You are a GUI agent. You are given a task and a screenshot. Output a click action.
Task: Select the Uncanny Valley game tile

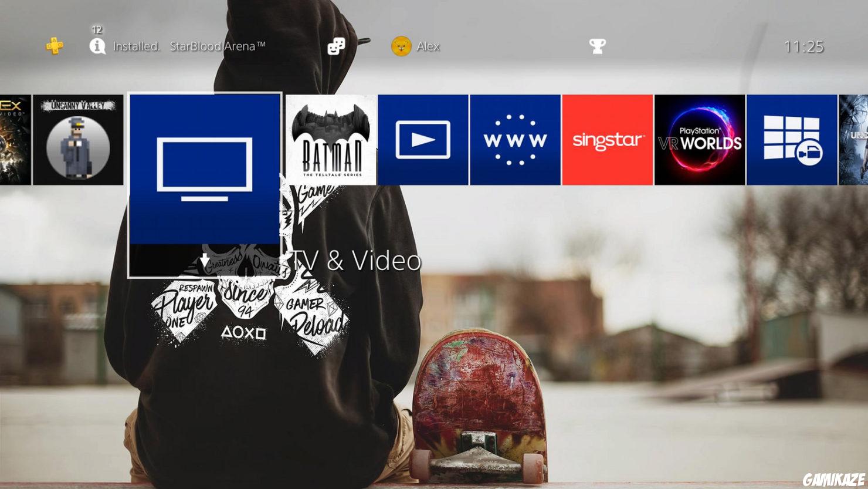[x=78, y=138]
